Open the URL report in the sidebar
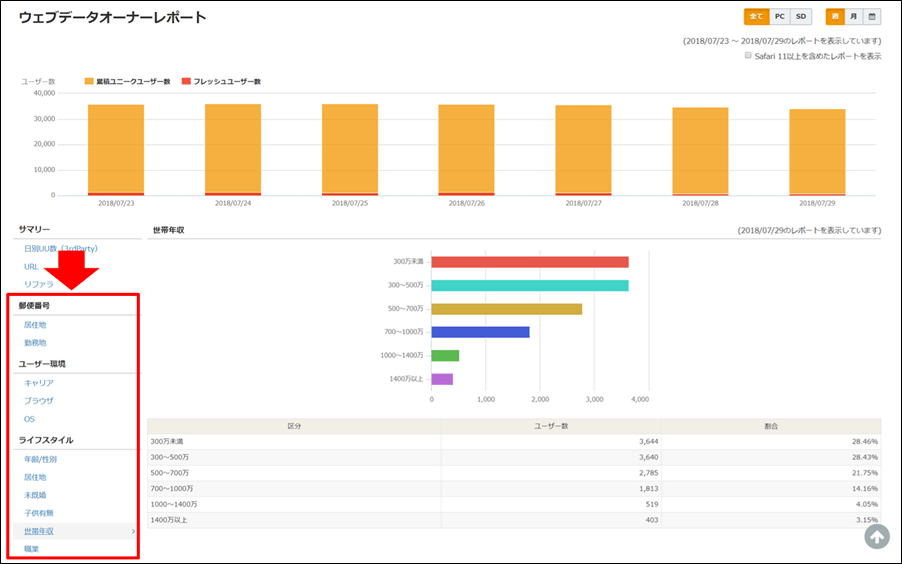Image resolution: width=902 pixels, height=564 pixels. [x=32, y=267]
